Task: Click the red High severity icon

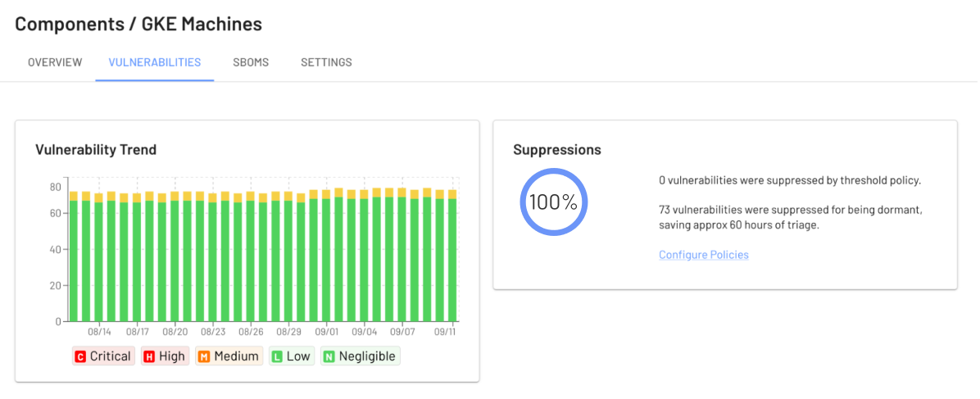Action: coord(149,356)
